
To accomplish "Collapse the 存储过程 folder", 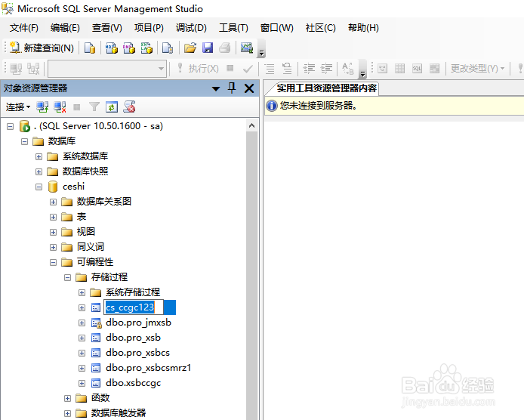I will click(x=67, y=277).
